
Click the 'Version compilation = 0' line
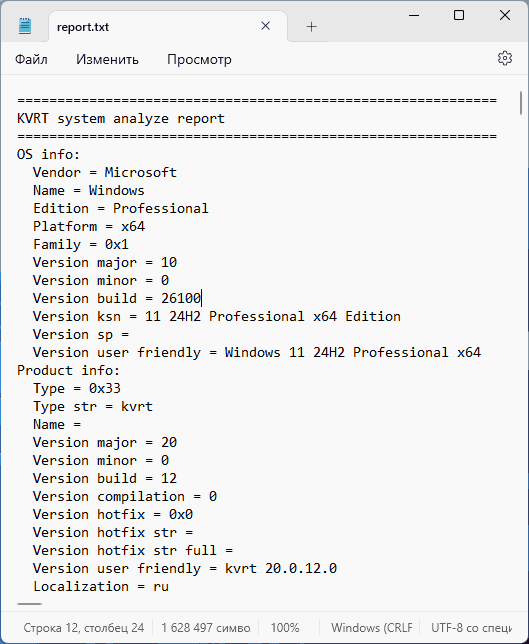tap(125, 497)
